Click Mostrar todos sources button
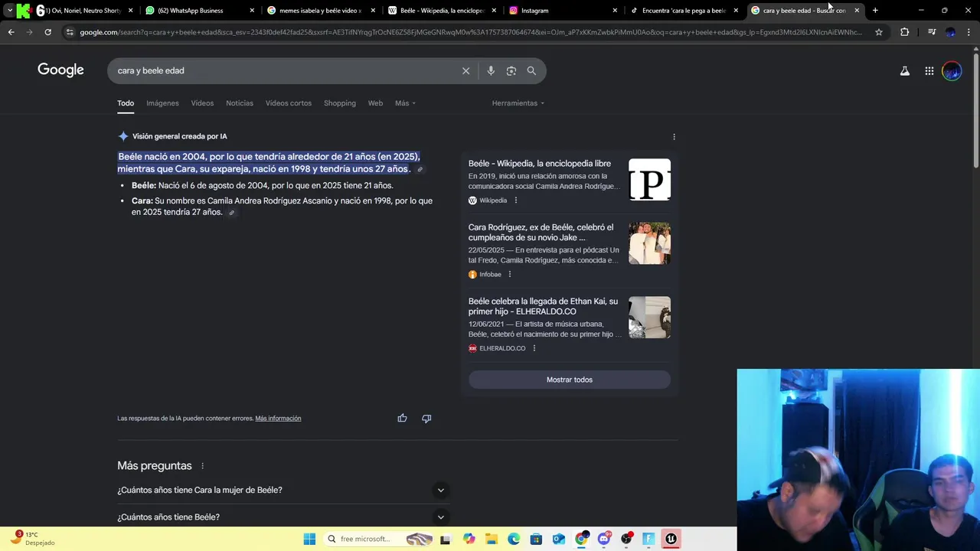 (x=570, y=380)
